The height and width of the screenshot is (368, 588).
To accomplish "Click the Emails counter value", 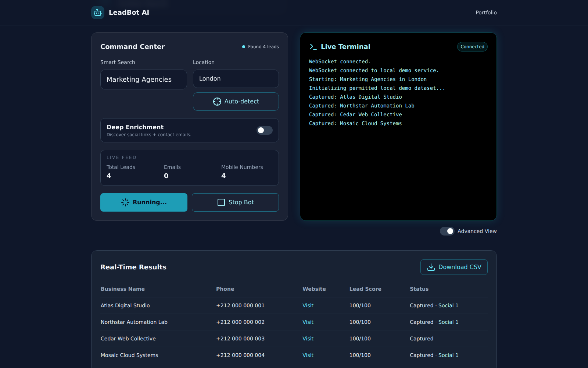I will click(x=166, y=176).
